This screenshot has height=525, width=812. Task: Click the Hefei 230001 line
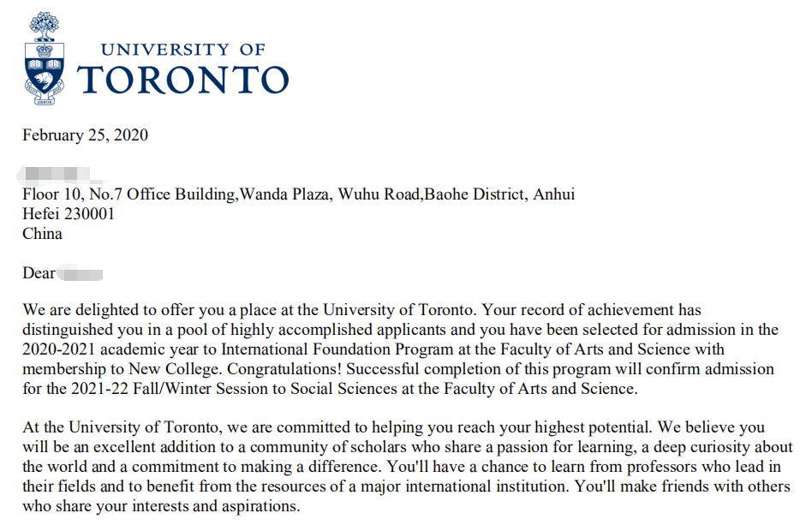(x=69, y=214)
